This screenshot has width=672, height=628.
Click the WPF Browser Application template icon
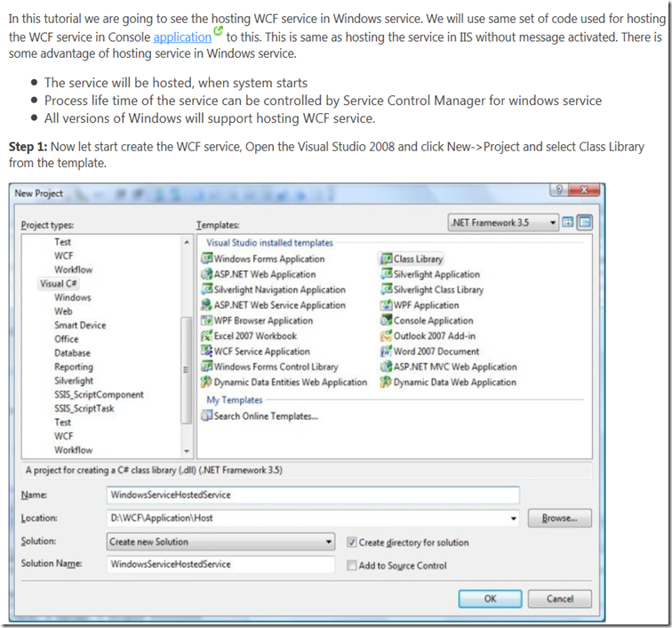[x=207, y=320]
